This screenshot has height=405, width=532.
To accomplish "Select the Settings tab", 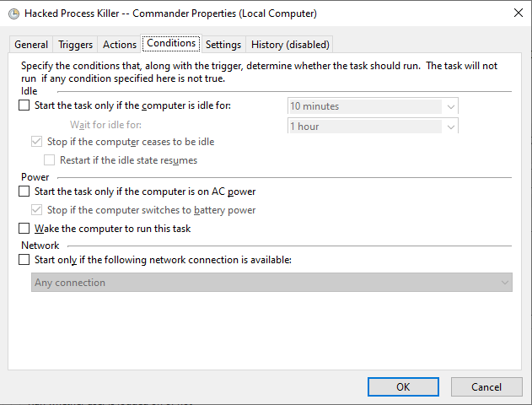I will pyautogui.click(x=223, y=45).
